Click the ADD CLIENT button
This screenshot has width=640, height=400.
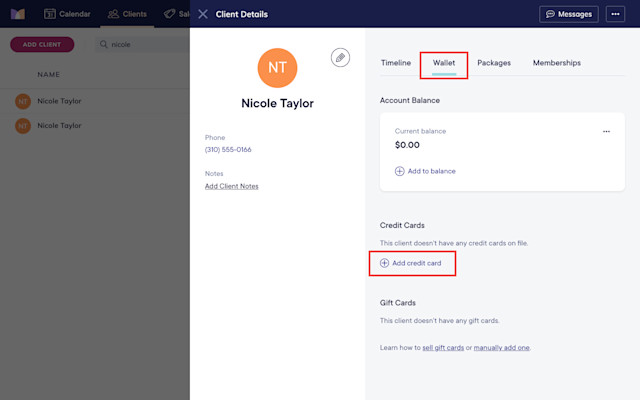point(42,44)
